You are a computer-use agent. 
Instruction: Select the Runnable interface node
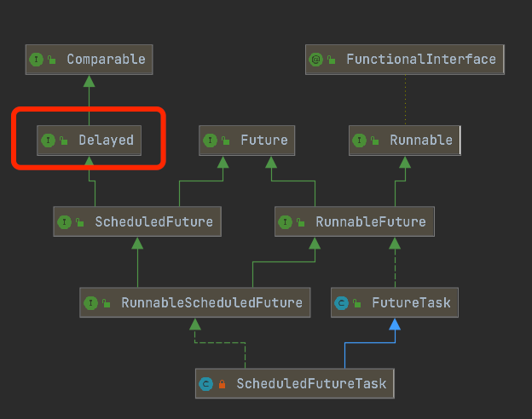click(x=405, y=141)
